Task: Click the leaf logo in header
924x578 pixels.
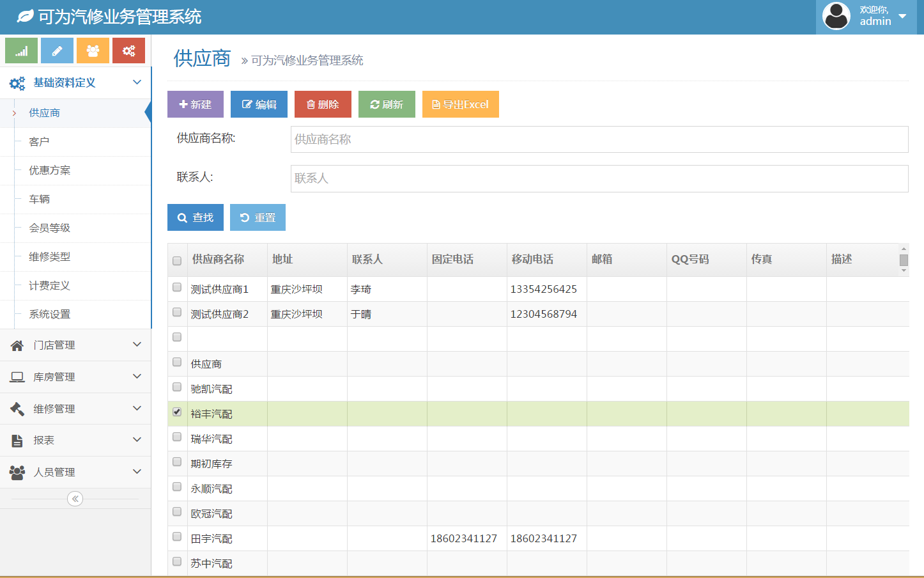Action: click(x=25, y=17)
